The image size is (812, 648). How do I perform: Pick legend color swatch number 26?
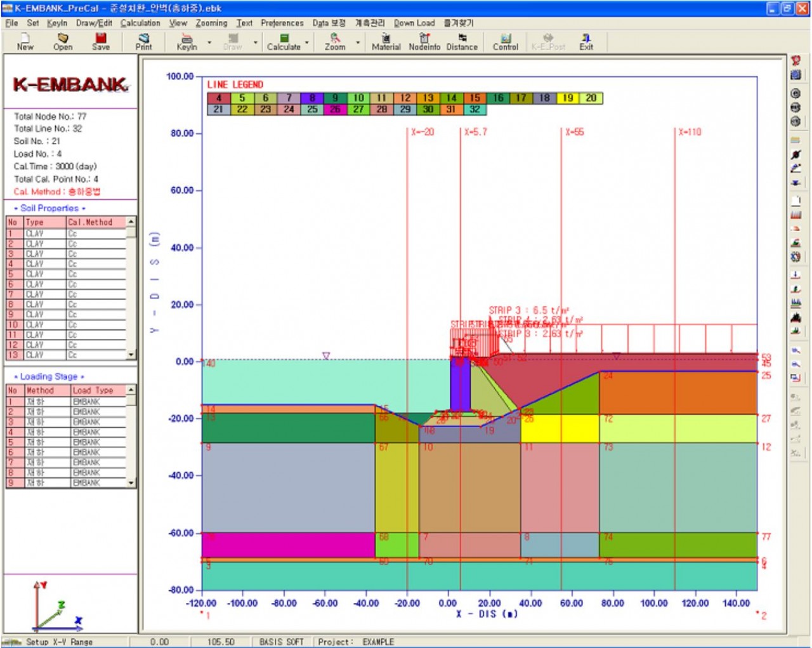(x=335, y=109)
